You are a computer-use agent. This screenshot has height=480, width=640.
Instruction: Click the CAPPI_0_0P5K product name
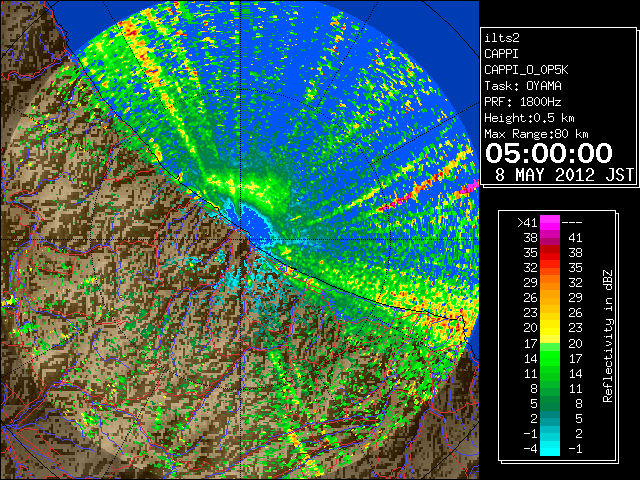526,70
